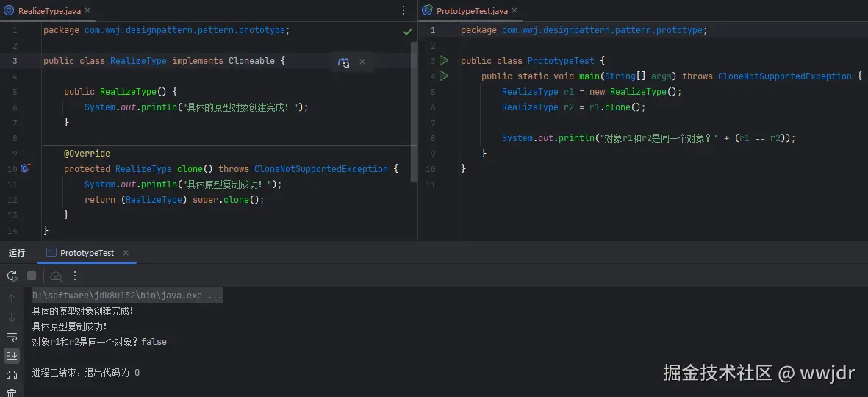The height and width of the screenshot is (397, 868).
Task: Click line number 10 in RealizeType gutter
Action: (12, 169)
